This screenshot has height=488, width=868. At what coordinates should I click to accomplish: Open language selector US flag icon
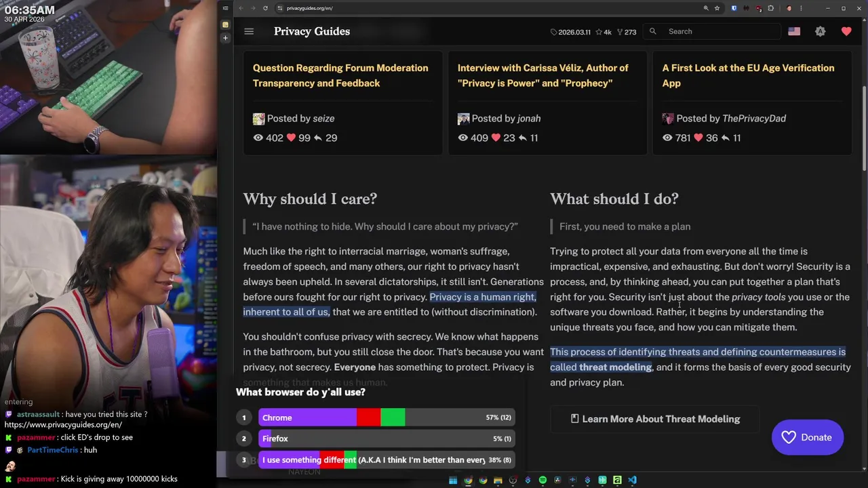click(x=794, y=31)
